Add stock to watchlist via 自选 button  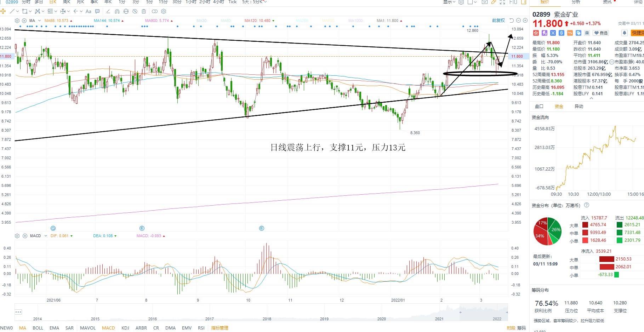(601, 33)
